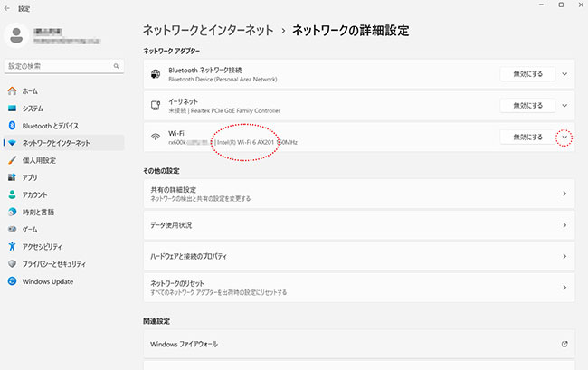The height and width of the screenshot is (370, 588).
Task: Click the search magnifier icon
Action: click(117, 66)
